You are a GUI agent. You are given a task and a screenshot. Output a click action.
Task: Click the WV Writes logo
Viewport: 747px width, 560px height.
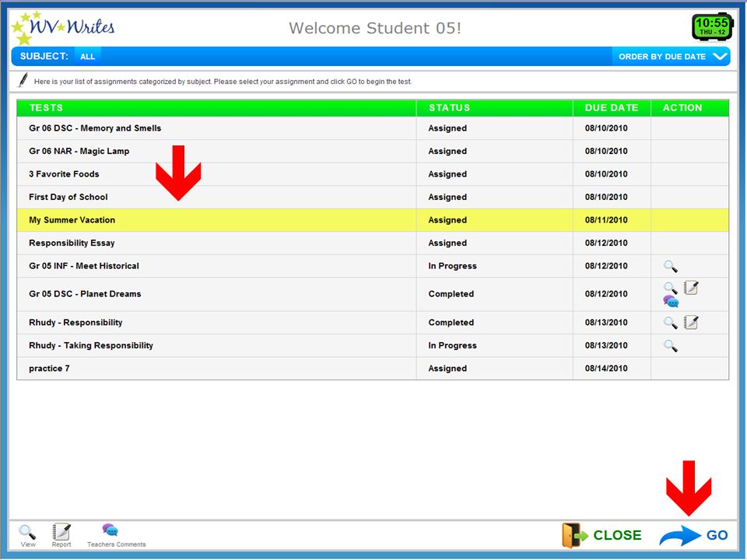(63, 28)
